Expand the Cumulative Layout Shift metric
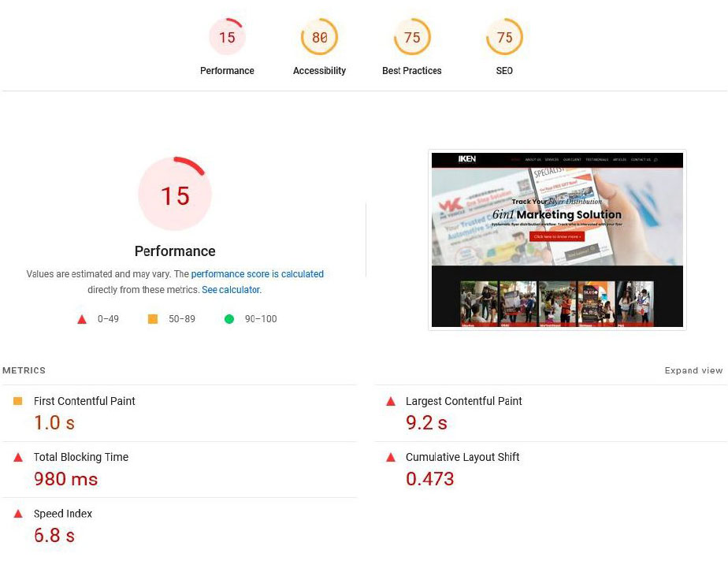 [x=462, y=457]
